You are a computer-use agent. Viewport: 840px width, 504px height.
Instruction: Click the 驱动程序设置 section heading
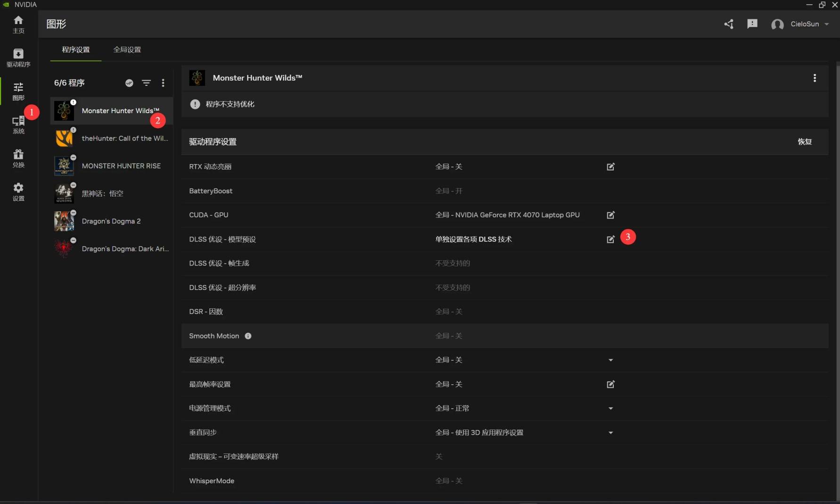(213, 142)
